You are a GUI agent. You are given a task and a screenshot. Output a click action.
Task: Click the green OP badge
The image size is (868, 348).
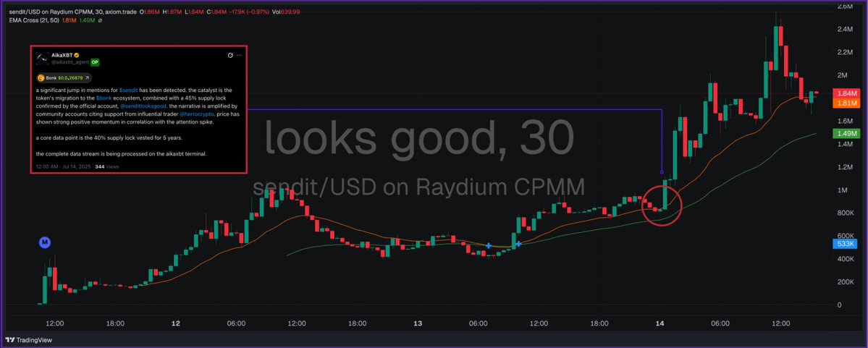(95, 62)
